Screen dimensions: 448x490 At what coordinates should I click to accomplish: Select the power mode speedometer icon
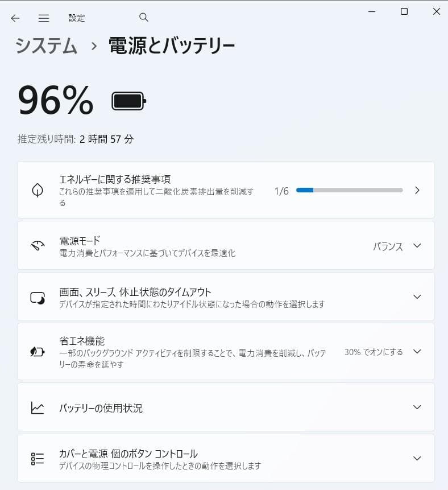click(x=37, y=245)
